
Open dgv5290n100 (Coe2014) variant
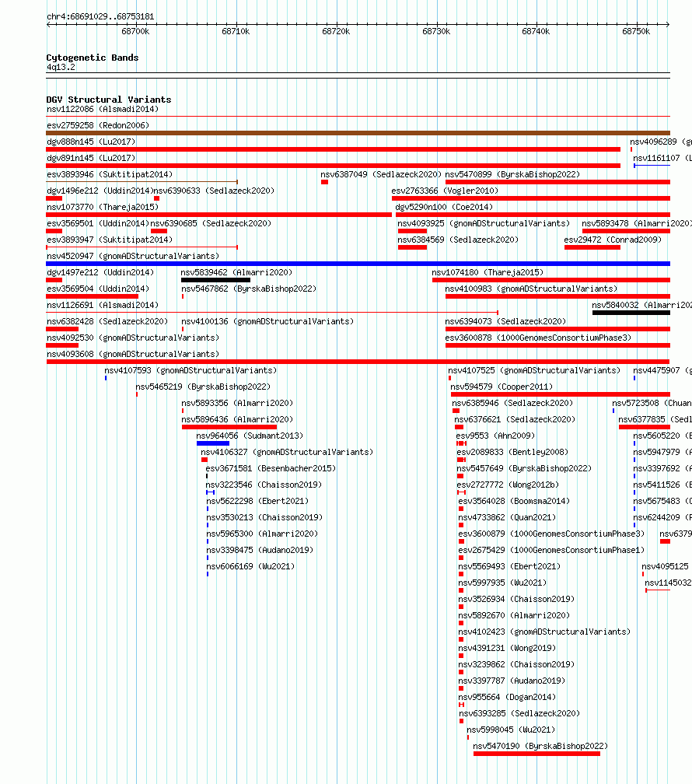point(444,207)
